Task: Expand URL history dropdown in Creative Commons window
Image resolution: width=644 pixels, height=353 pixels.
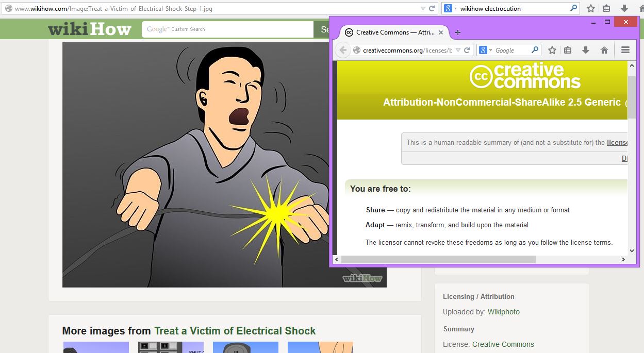Action: pyautogui.click(x=457, y=50)
